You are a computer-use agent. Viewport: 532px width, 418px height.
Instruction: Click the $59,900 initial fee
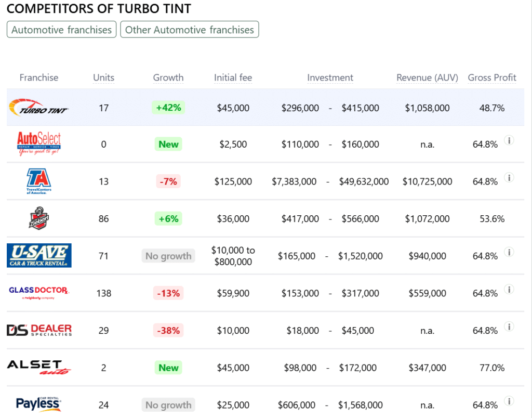pyautogui.click(x=233, y=293)
